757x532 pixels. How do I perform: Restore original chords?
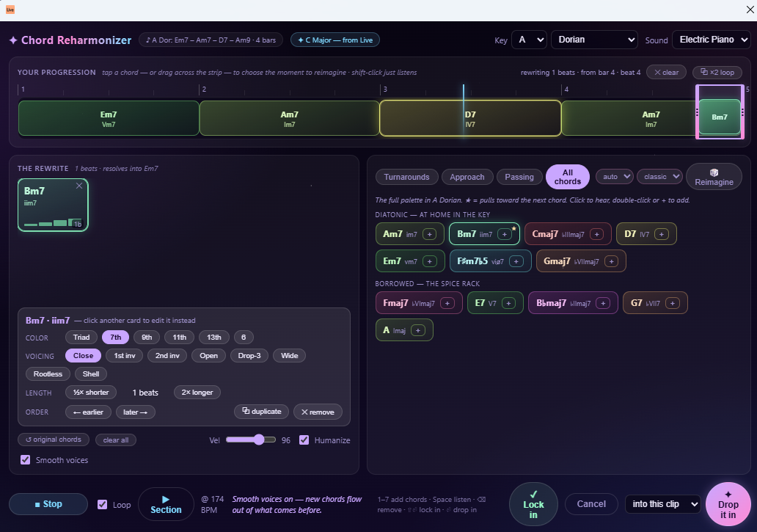pos(53,440)
